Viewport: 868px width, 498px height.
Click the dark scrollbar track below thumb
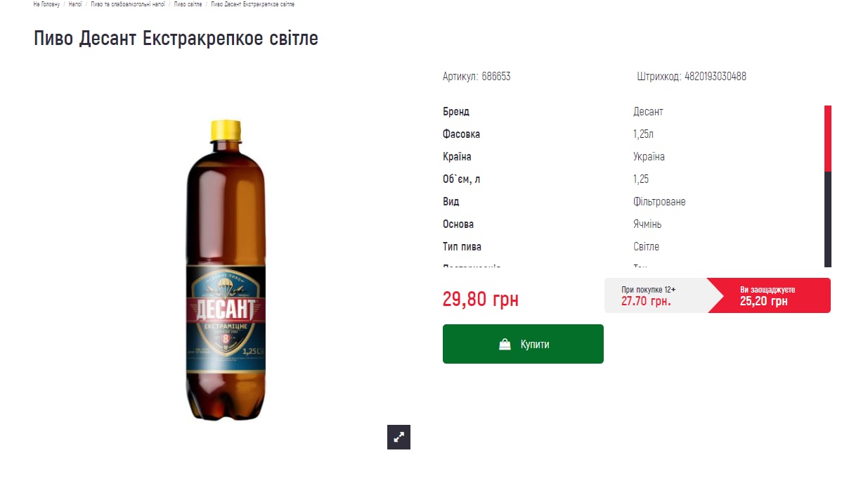pos(828,219)
